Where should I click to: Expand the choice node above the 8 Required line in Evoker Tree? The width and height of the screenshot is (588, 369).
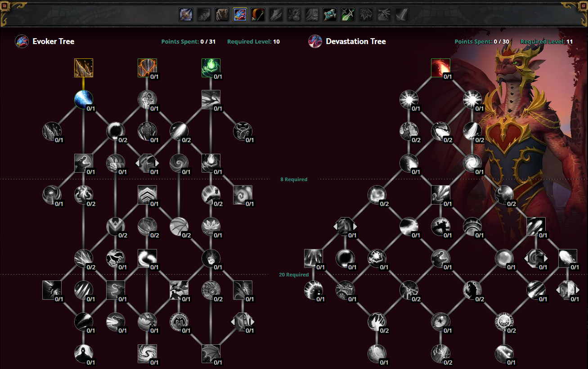(147, 163)
